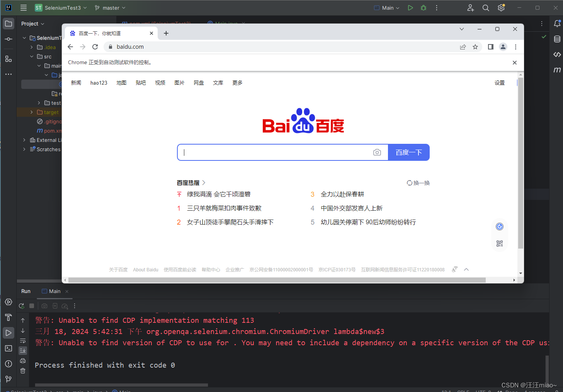Screen dimensions: 563x392
Task: Expand the target folder
Action: (x=32, y=112)
